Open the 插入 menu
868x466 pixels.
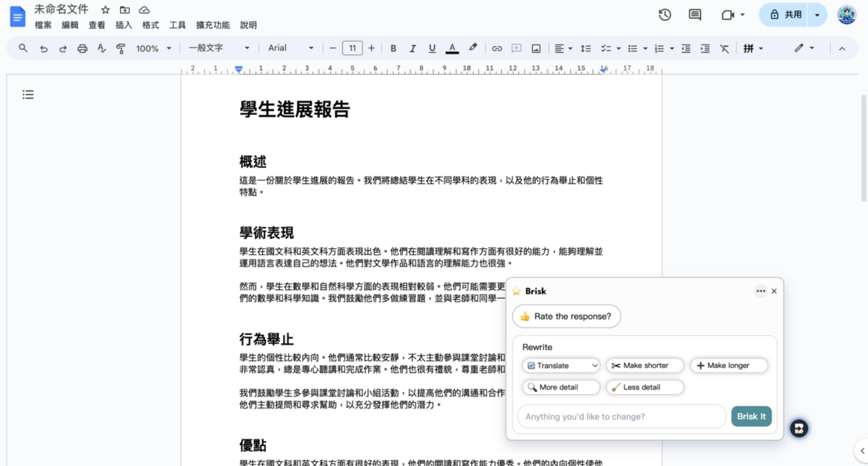click(124, 25)
